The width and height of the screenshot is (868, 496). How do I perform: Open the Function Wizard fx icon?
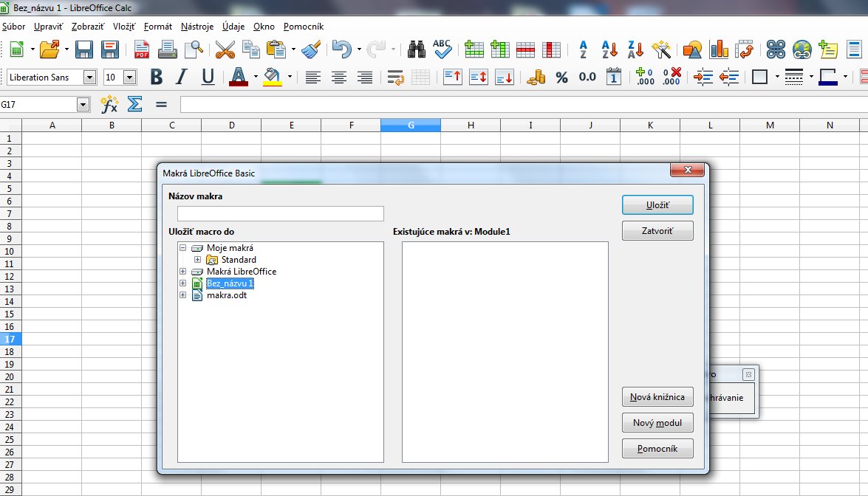click(109, 104)
